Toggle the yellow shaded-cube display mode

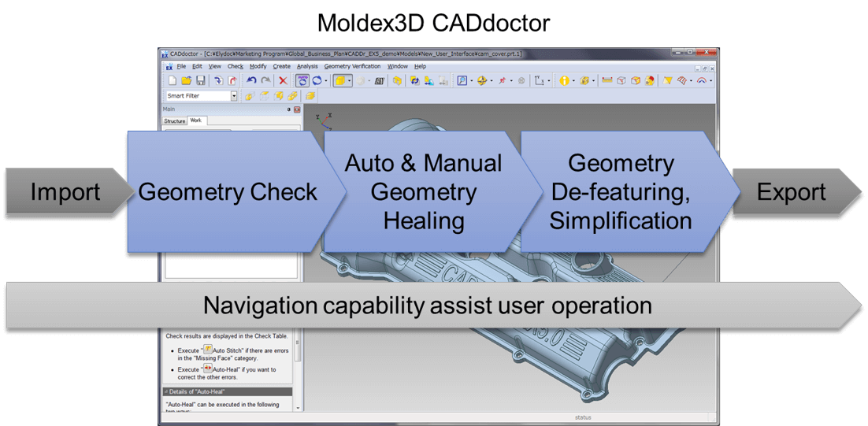click(x=340, y=80)
